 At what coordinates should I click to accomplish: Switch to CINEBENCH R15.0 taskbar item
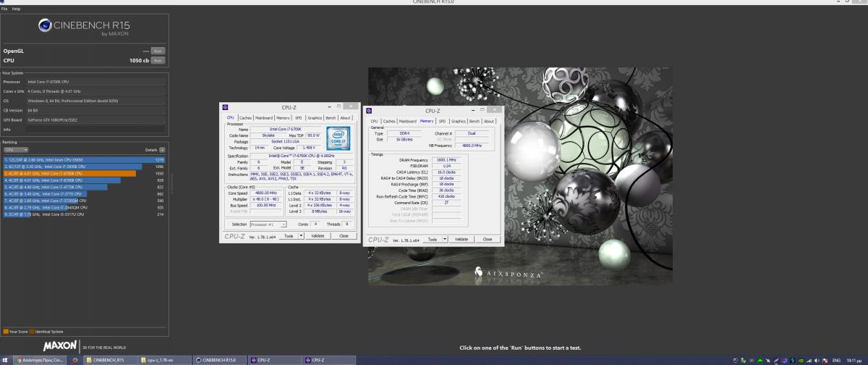pyautogui.click(x=221, y=359)
